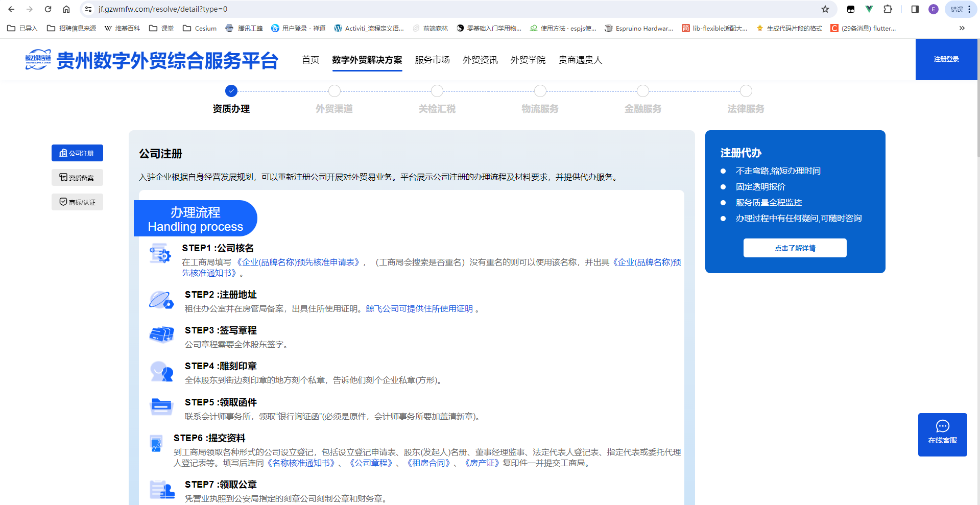Select the 关检汇税 step circle

437,91
